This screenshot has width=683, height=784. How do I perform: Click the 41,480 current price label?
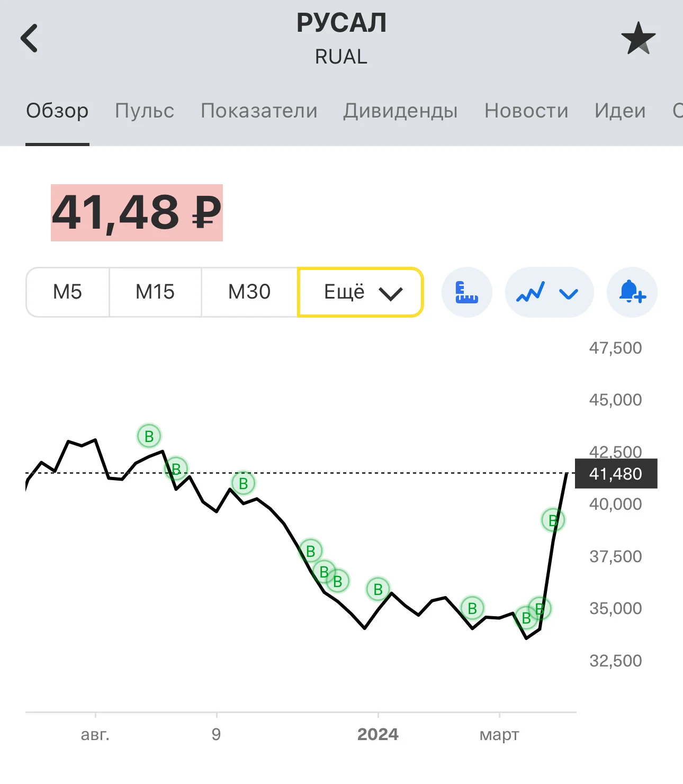click(x=616, y=473)
